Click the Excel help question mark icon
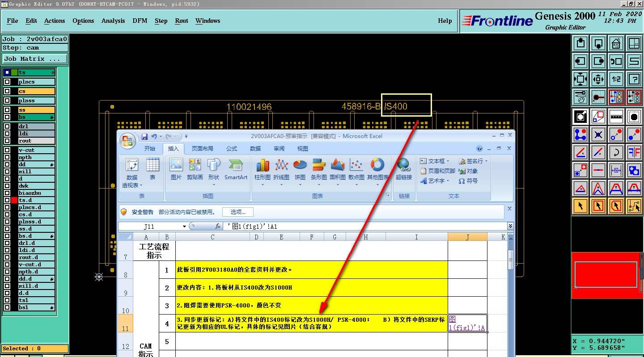 480,148
